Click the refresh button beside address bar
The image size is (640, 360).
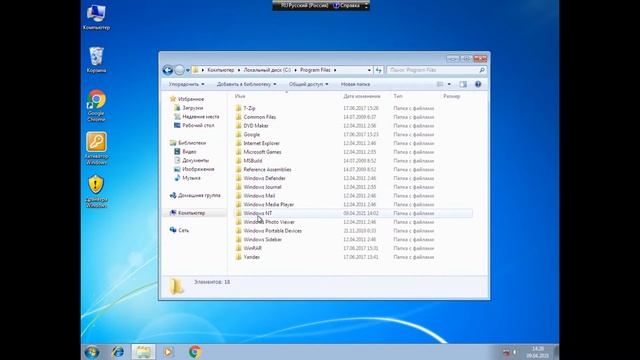click(x=378, y=70)
